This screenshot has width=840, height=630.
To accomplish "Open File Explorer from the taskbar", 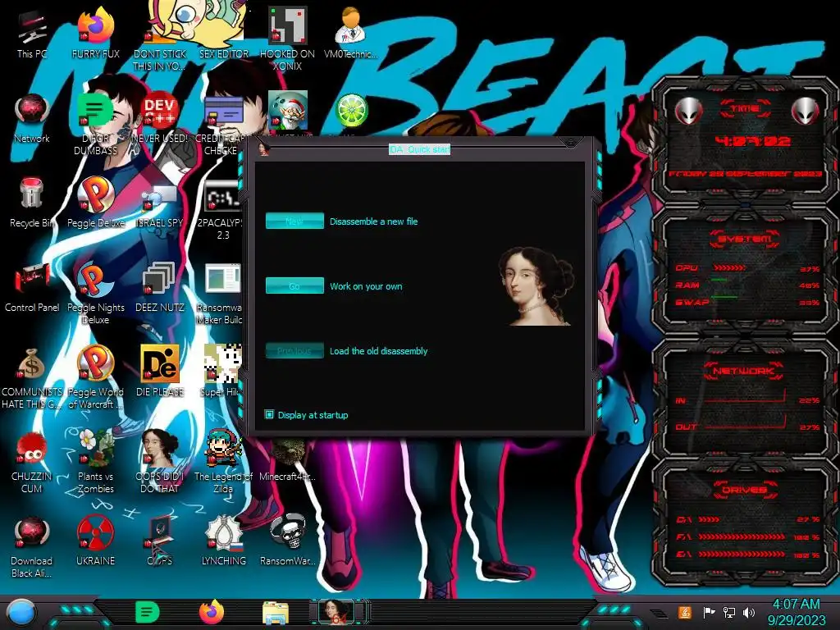I will [276, 613].
